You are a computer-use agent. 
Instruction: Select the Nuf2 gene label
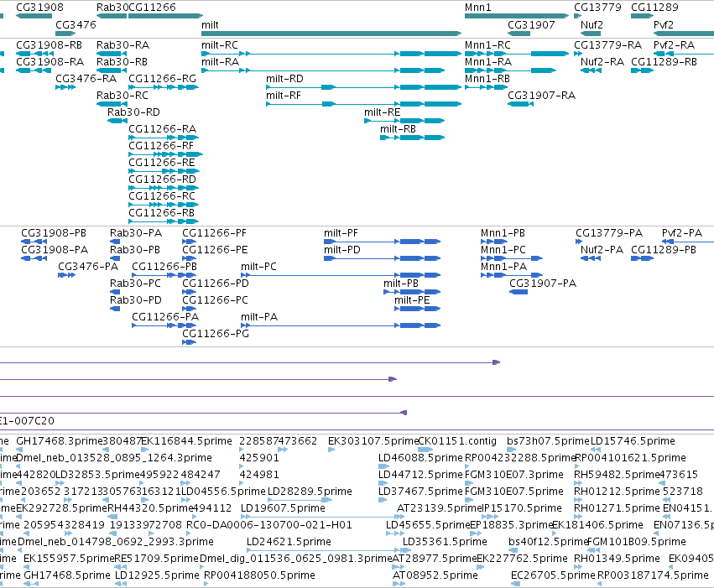pos(592,25)
